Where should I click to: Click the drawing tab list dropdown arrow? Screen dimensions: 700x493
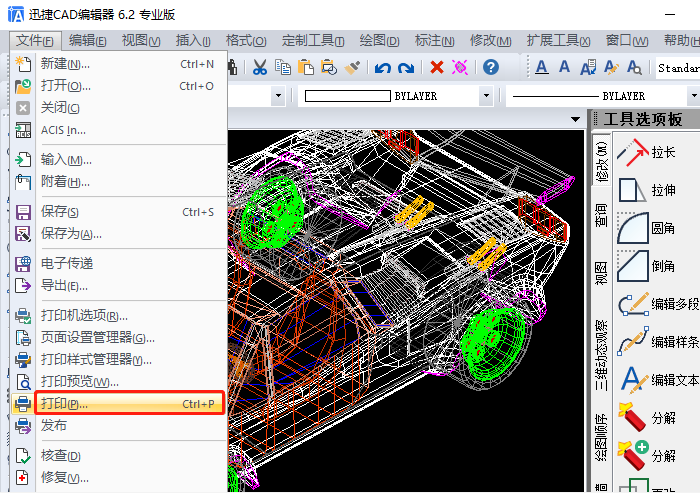click(575, 119)
